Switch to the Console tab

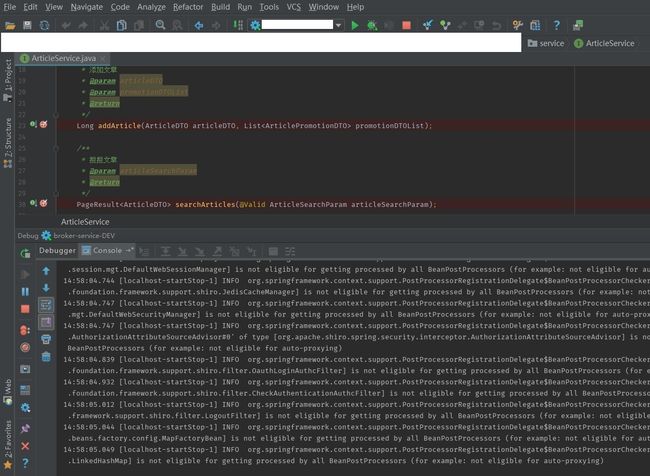click(107, 250)
